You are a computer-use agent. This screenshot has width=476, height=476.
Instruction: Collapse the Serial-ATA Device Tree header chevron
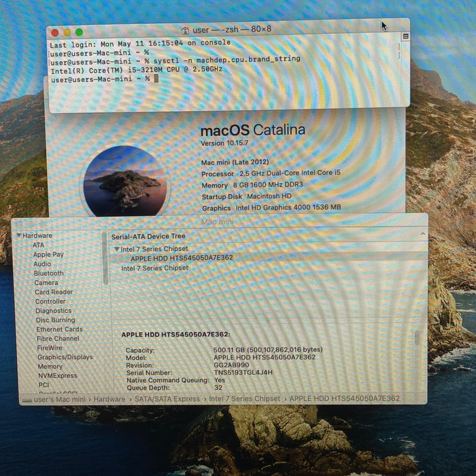click(x=422, y=234)
